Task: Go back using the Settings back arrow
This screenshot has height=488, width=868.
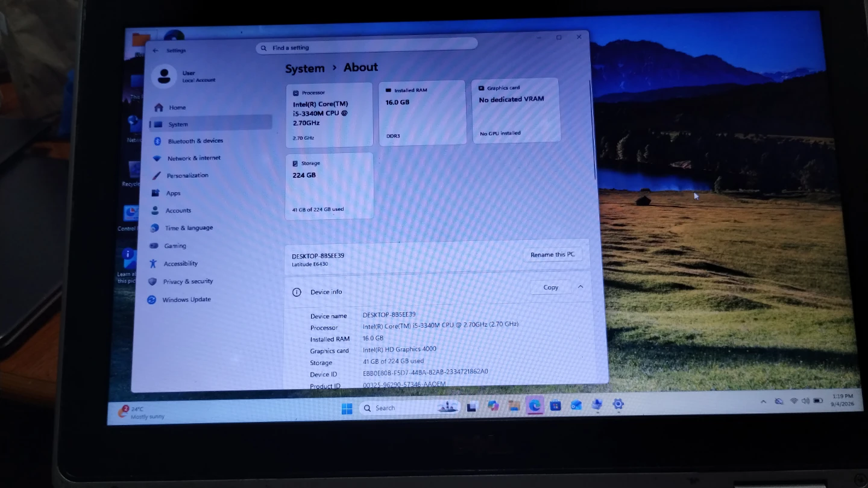Action: click(156, 51)
